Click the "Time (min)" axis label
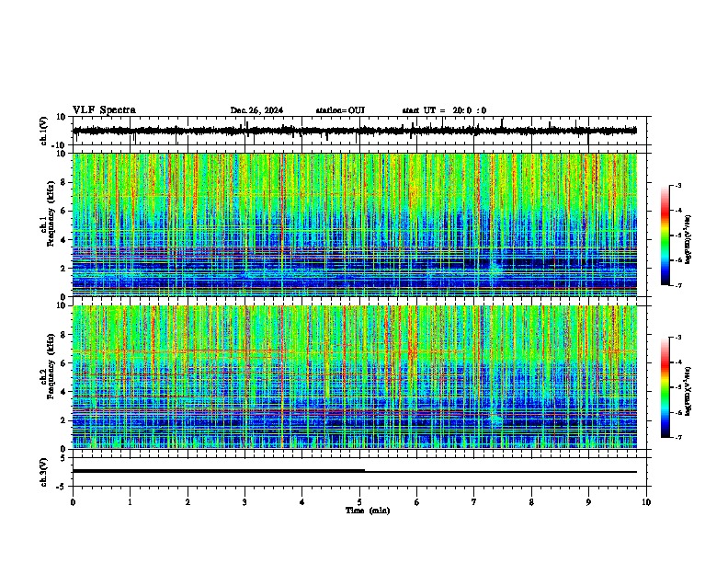 (x=368, y=511)
